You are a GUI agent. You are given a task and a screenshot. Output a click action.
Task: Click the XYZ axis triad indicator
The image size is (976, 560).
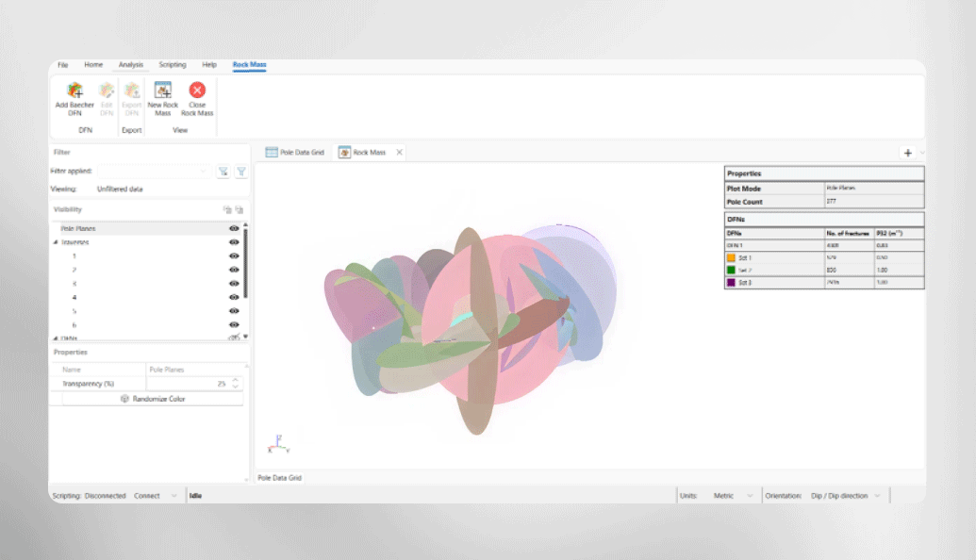point(278,444)
